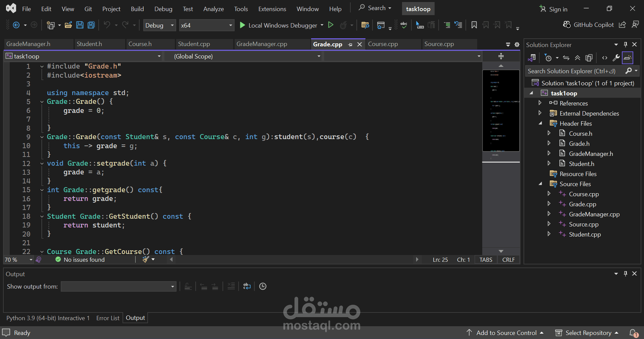The height and width of the screenshot is (339, 644).
Task: Click the Navigate Backward arrow icon
Action: [16, 25]
